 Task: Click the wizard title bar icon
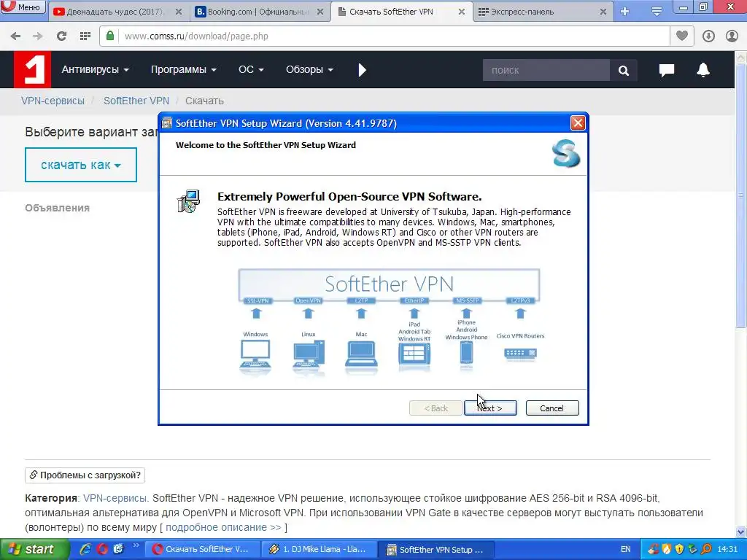(167, 123)
